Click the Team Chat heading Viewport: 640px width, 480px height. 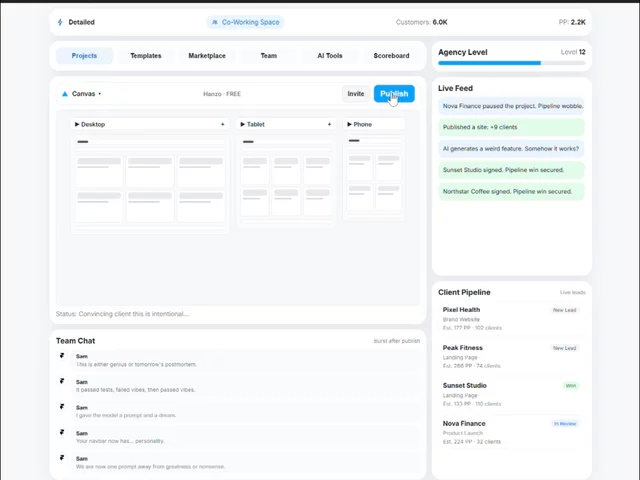pyautogui.click(x=76, y=341)
